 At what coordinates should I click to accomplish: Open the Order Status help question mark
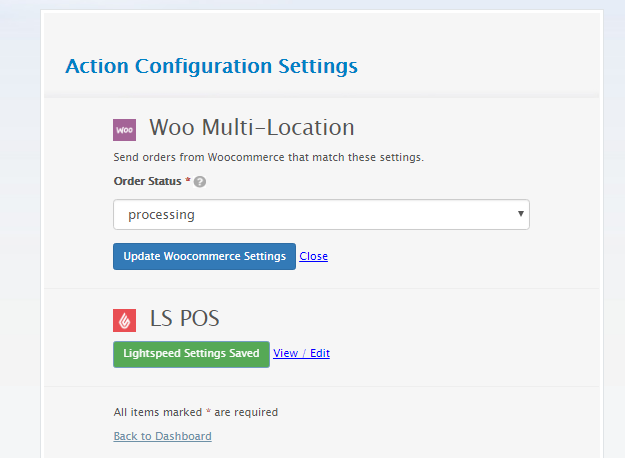tap(200, 182)
